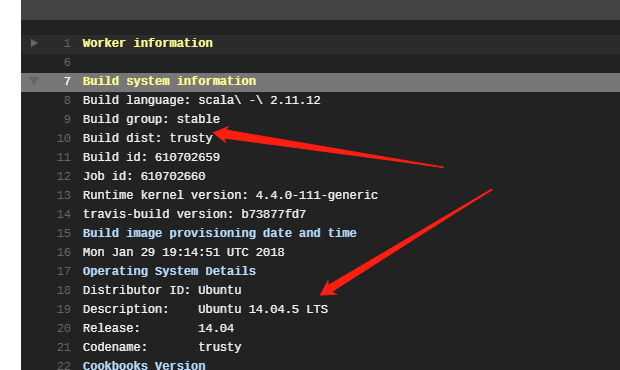Select 'Build image provisioning date and time' heading
The width and height of the screenshot is (620, 370).
coord(219,233)
